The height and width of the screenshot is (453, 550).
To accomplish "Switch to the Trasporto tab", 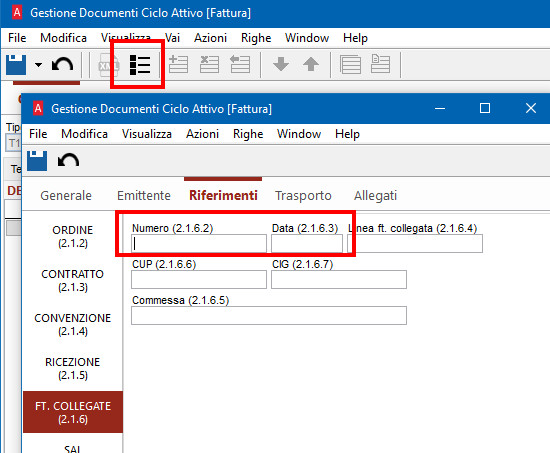I will (x=303, y=195).
